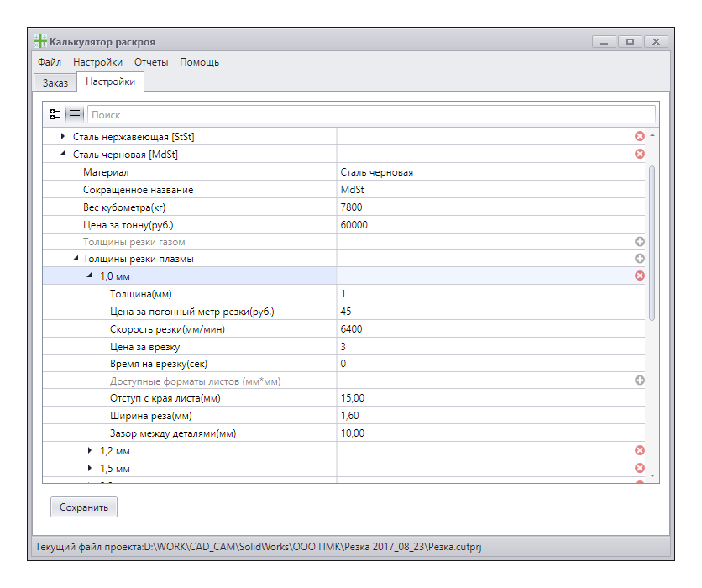Open the Помощь menu
The image size is (702, 588).
coord(199,62)
